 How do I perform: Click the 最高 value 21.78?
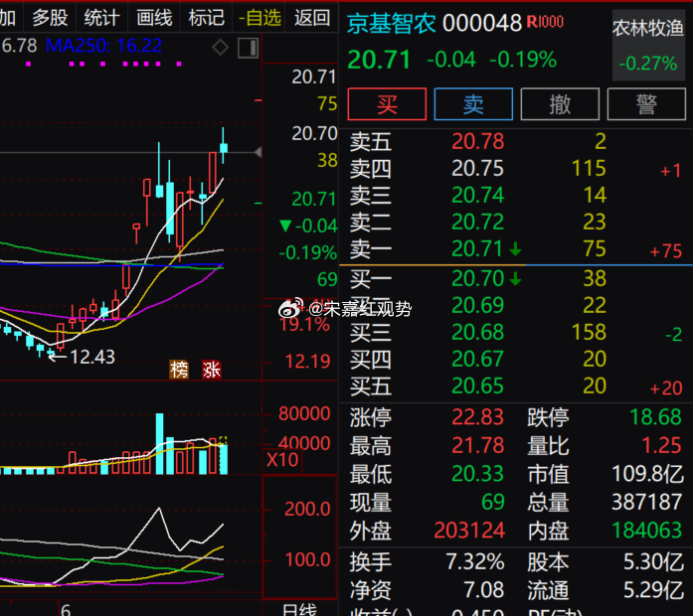point(478,445)
